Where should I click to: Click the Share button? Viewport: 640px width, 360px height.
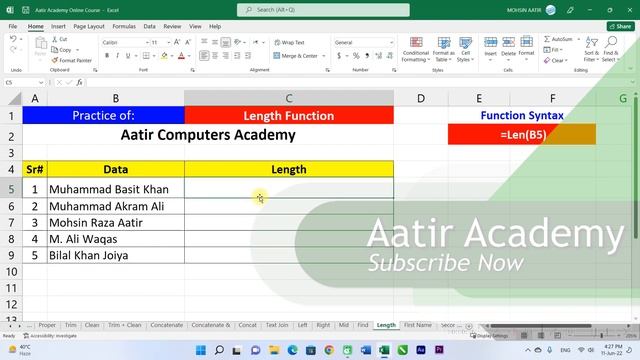point(620,26)
